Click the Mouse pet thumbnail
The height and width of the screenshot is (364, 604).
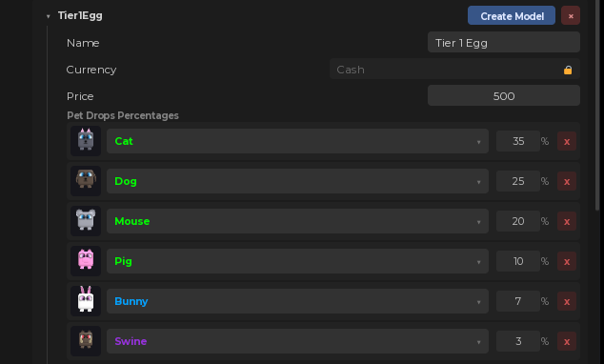[x=86, y=221]
